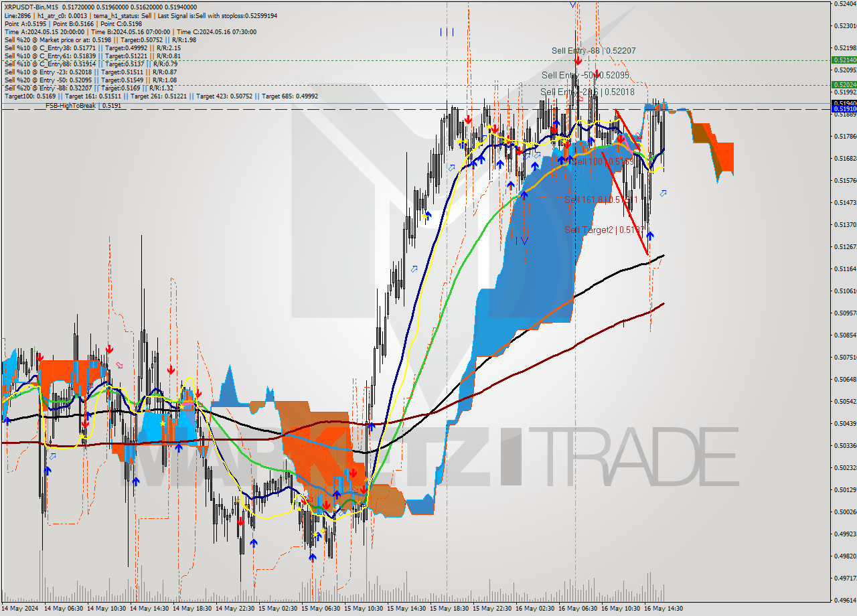Click the blue 'I V' wave label

pyautogui.click(x=522, y=240)
